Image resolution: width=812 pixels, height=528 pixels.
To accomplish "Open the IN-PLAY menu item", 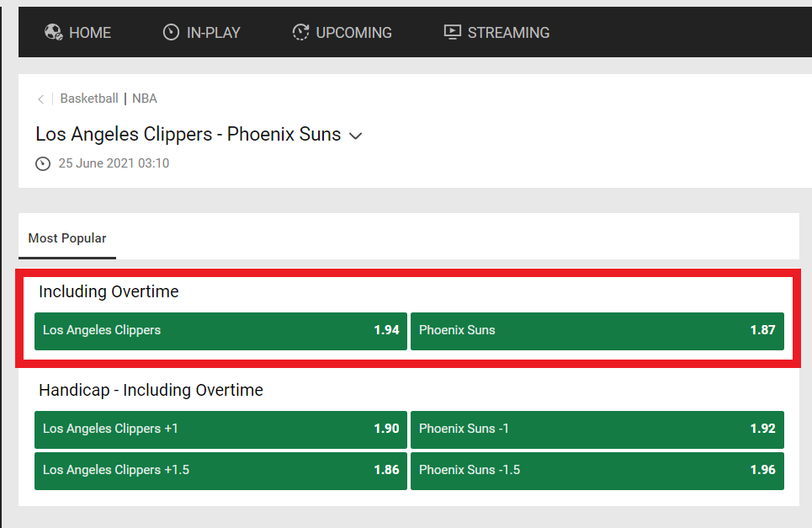I will pyautogui.click(x=201, y=32).
